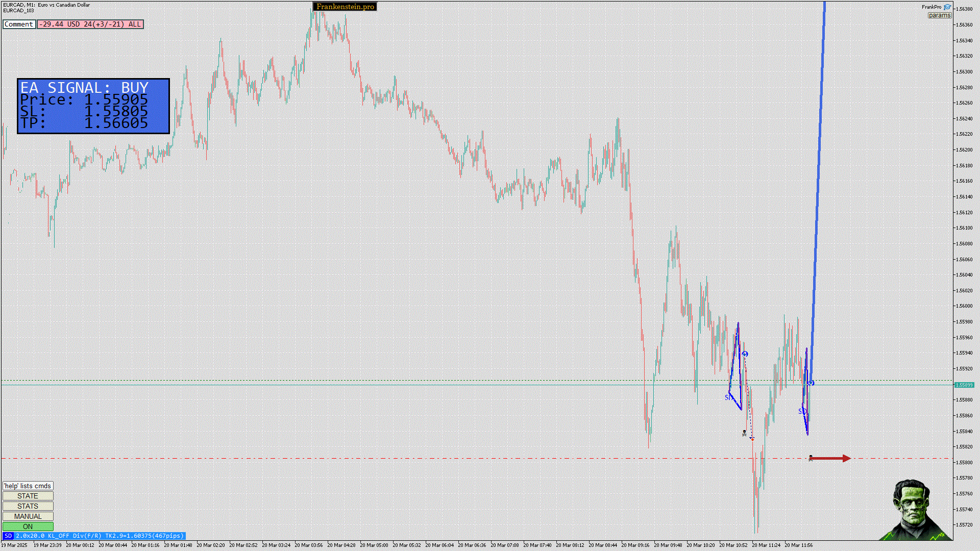Click the 'help' lists cmds input field
Image resolution: width=980 pixels, height=551 pixels.
(28, 486)
